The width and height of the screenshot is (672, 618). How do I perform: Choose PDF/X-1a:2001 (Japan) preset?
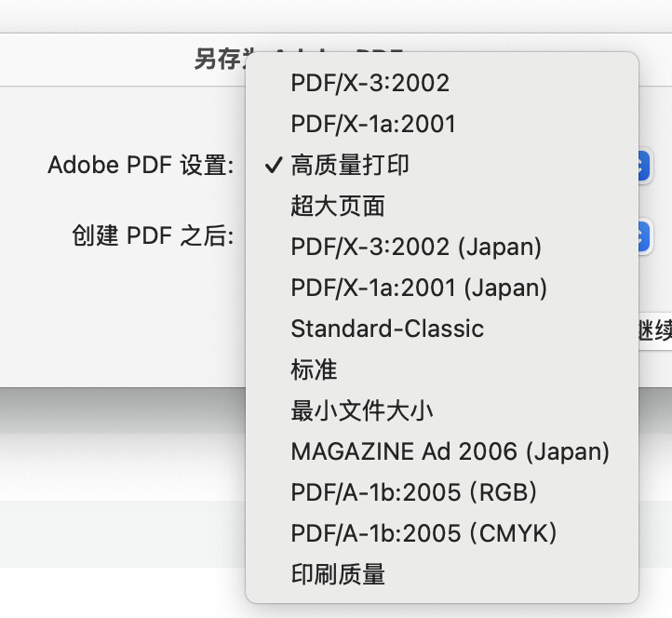(442, 288)
